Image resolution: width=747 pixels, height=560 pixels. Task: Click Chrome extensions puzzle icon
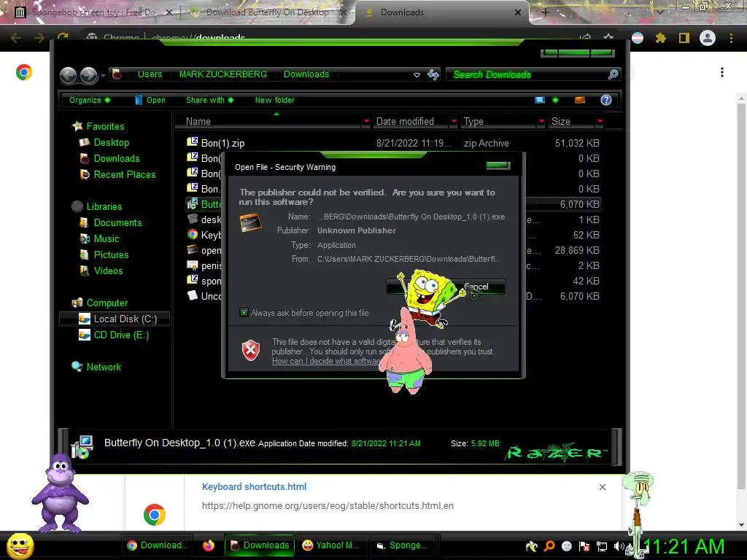point(661,38)
